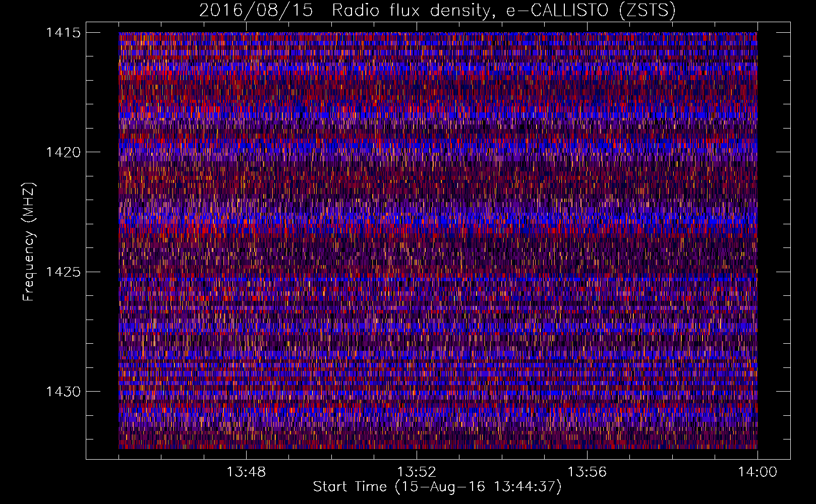Select the 1415 frequency axis label
Screen dimensions: 816x504
click(x=63, y=33)
